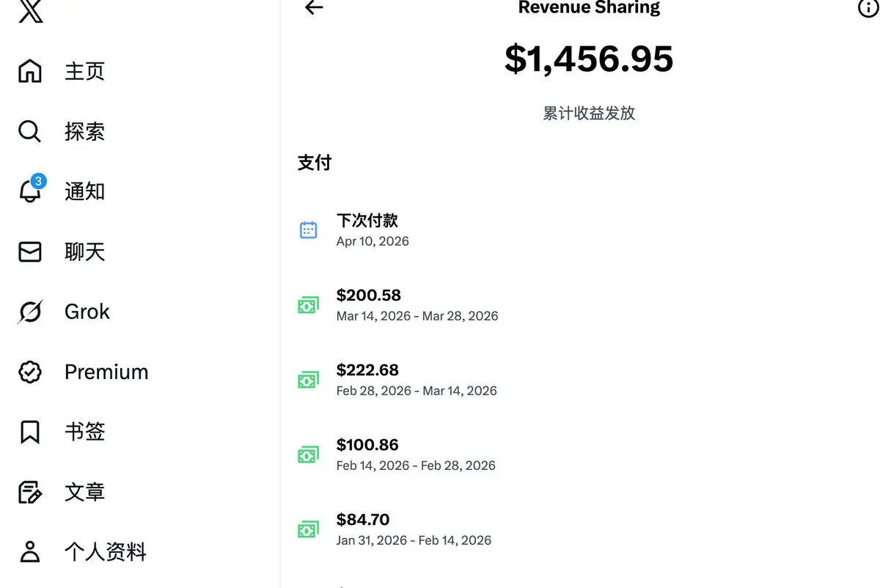View the $100.86 payout for Feb 14–28
This screenshot has width=880, height=588.
click(x=367, y=445)
